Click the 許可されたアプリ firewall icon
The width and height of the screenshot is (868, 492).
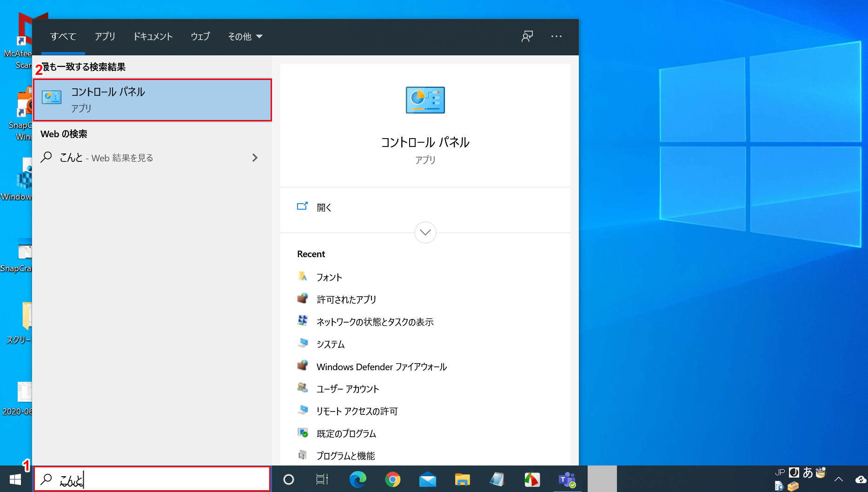(303, 299)
